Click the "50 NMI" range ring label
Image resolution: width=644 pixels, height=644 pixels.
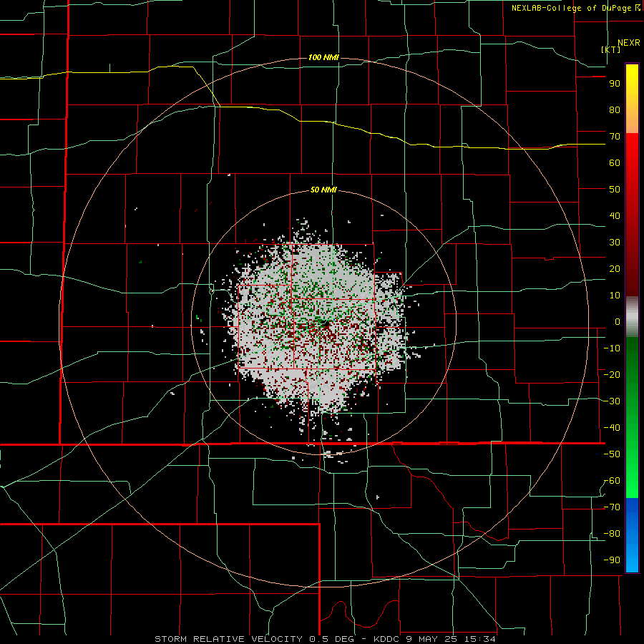click(x=323, y=190)
